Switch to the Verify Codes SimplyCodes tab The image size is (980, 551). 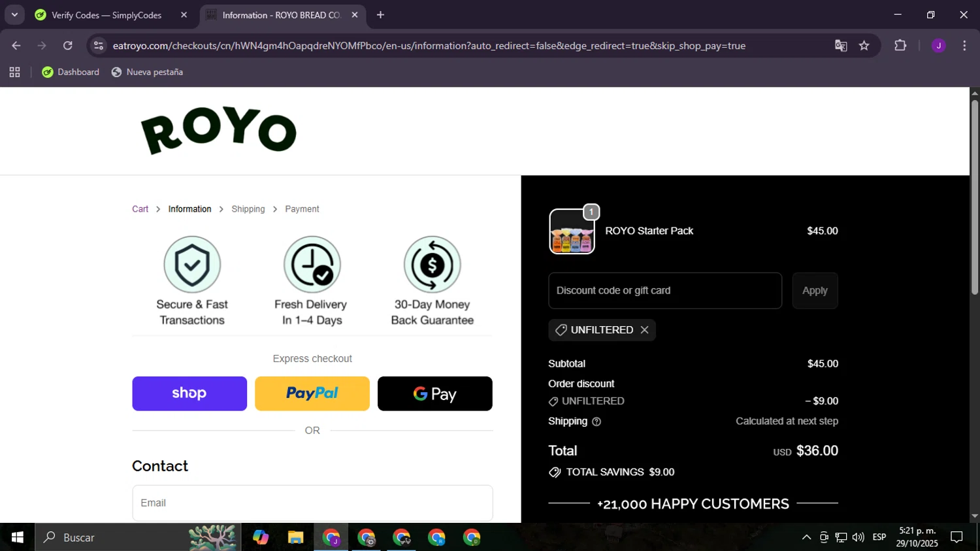[x=111, y=15]
